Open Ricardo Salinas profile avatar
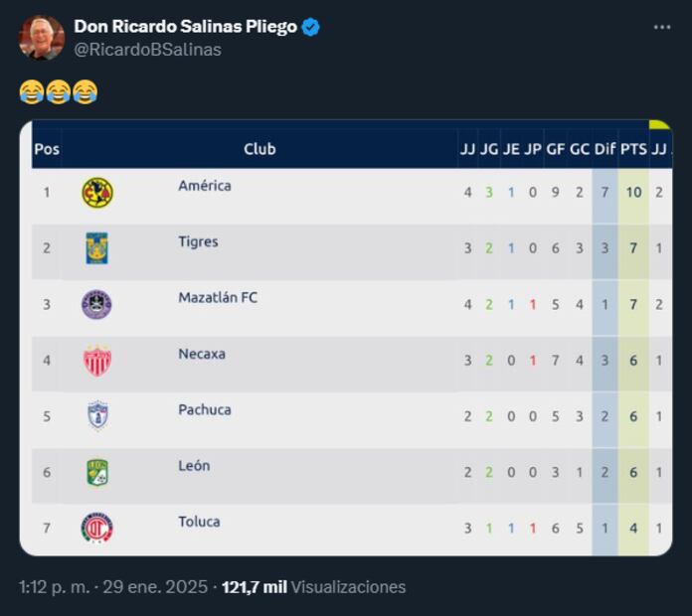Screen dimensions: 692x616 tap(42, 38)
